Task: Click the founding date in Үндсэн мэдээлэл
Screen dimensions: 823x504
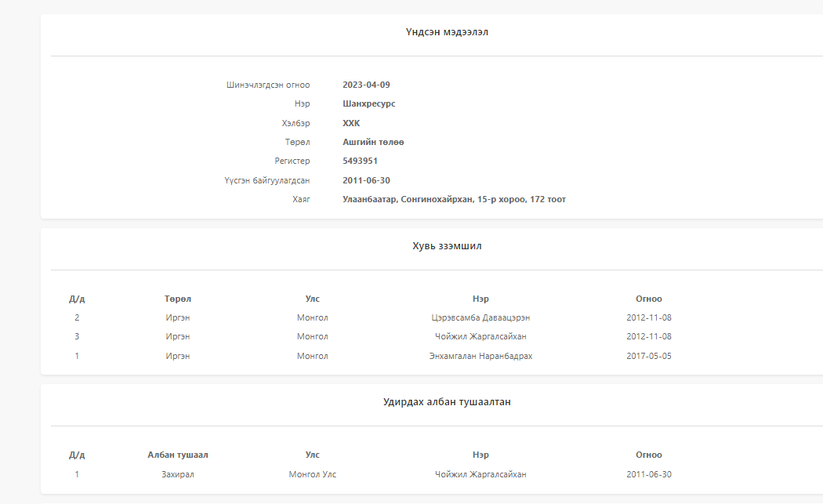Action: point(366,180)
